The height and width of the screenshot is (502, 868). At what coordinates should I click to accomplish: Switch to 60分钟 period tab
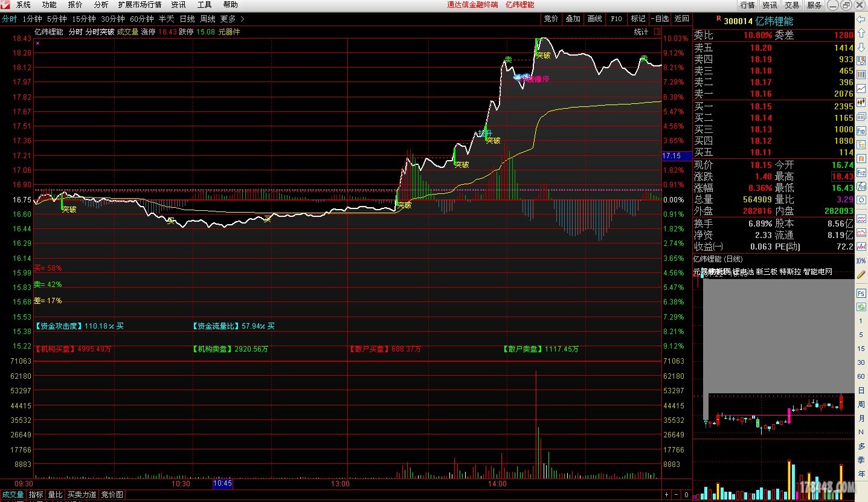click(142, 19)
